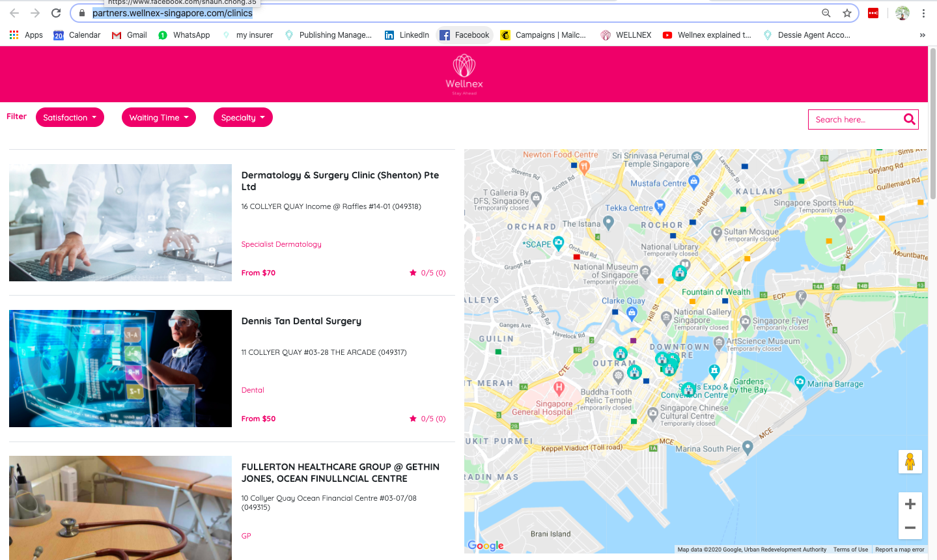Open Chrome three-dot menu
Image resolution: width=937 pixels, height=560 pixels.
click(x=923, y=13)
